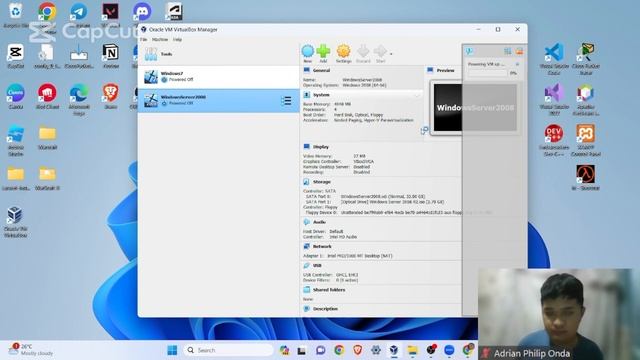640x360 pixels.
Task: Click the Powering VM up progress bar
Action: [487, 73]
